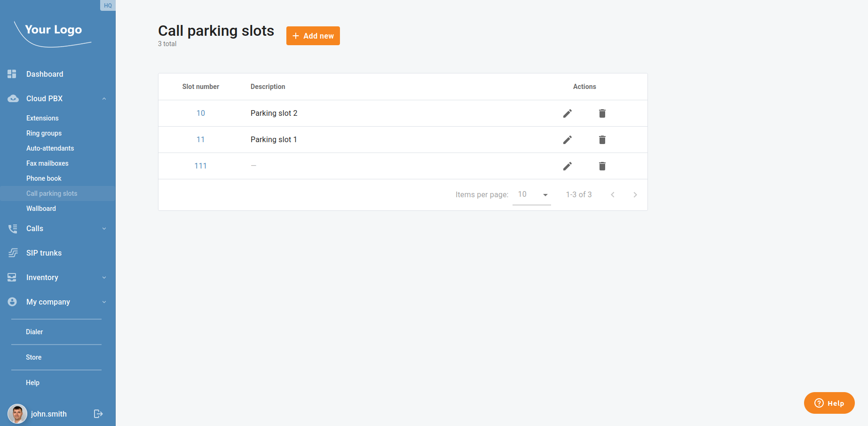Open slot number 111 link
This screenshot has width=868, height=426.
tap(200, 166)
